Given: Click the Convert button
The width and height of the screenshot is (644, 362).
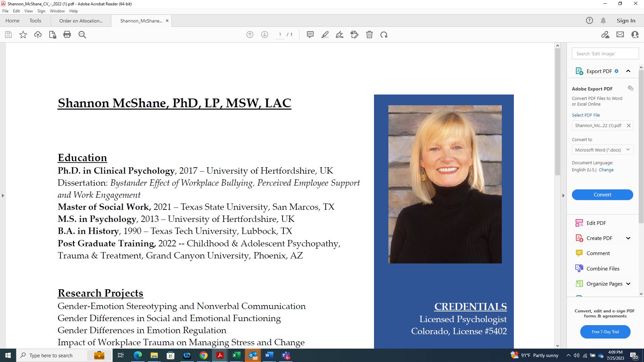Looking at the screenshot, I should (x=602, y=194).
